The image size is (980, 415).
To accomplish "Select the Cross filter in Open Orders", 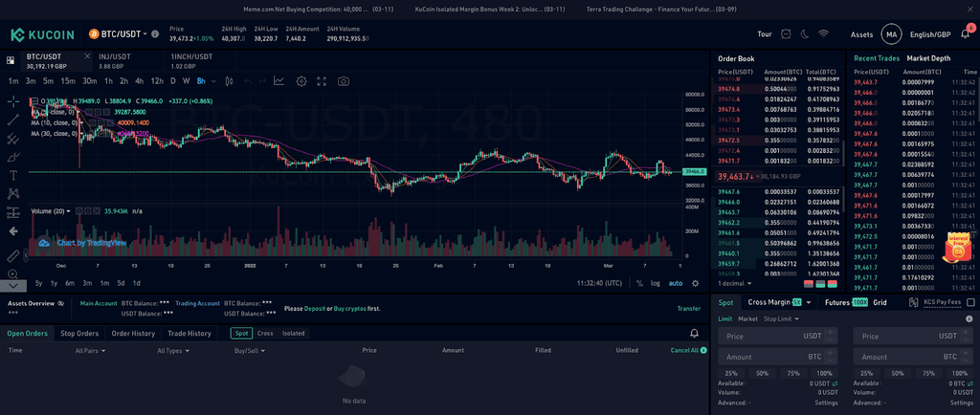I will pyautogui.click(x=265, y=334).
